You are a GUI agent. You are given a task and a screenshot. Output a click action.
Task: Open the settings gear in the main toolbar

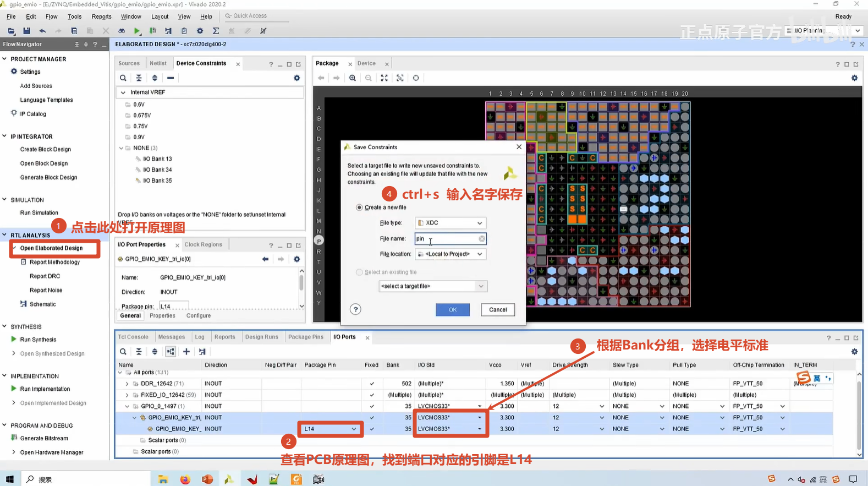coord(200,31)
